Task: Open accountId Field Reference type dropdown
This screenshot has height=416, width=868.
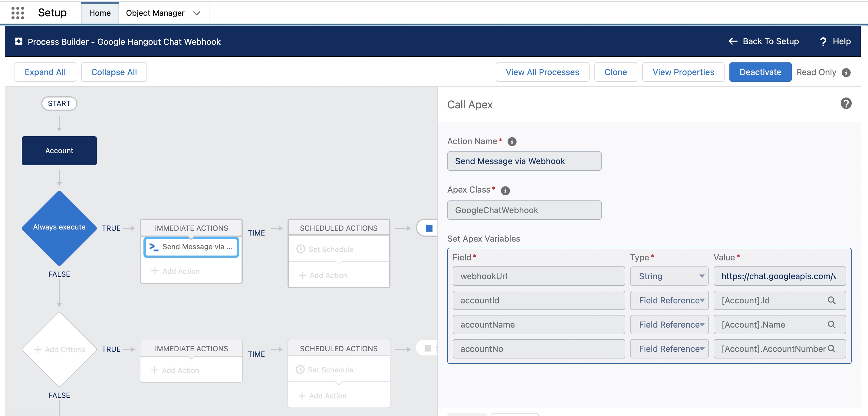Action: click(x=669, y=300)
